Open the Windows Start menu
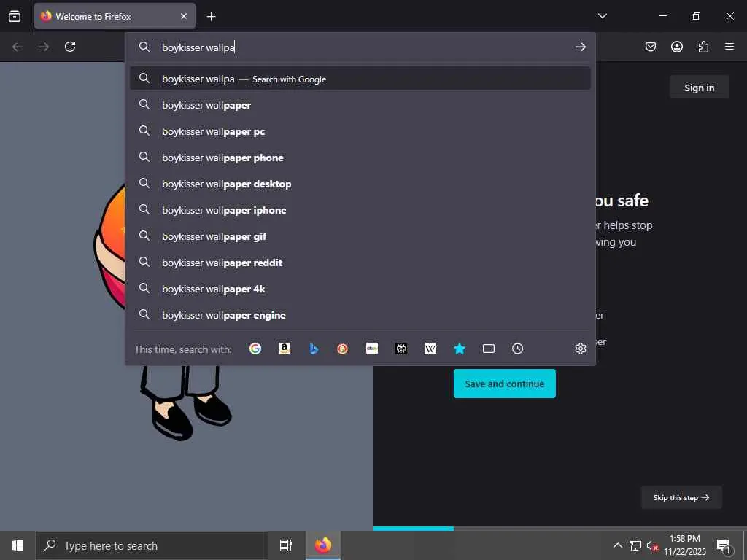This screenshot has width=747, height=560. click(18, 545)
